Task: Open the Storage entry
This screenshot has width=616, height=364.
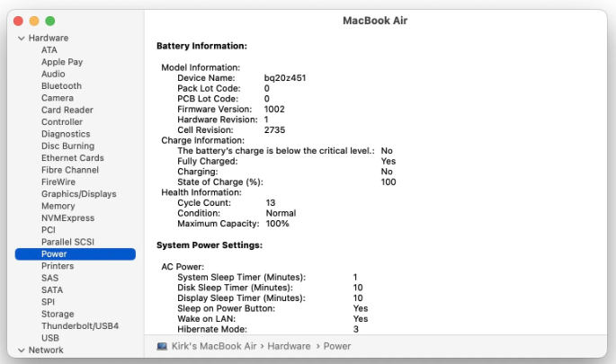Action: [x=58, y=315]
